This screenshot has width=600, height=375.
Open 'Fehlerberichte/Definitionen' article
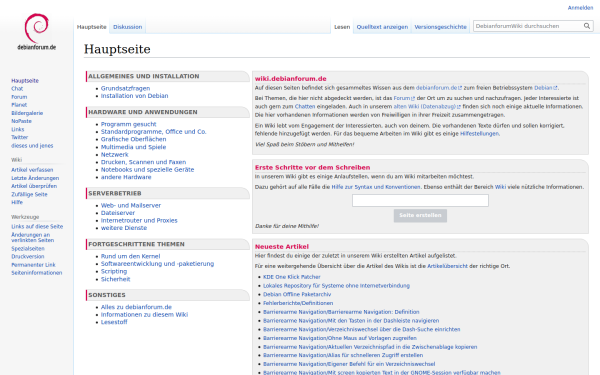(x=298, y=303)
